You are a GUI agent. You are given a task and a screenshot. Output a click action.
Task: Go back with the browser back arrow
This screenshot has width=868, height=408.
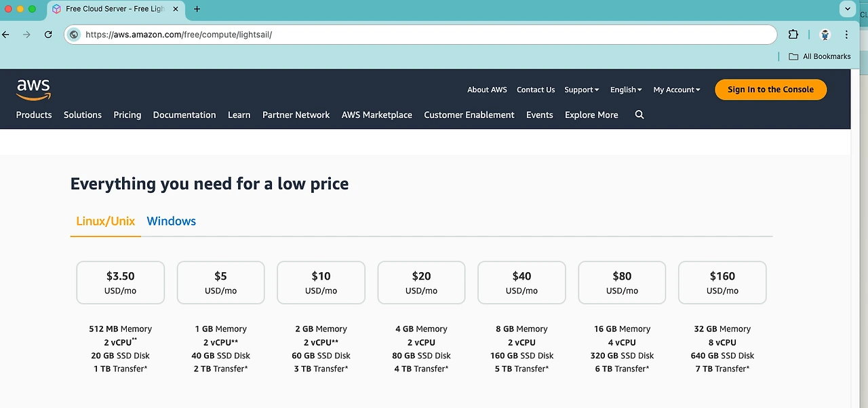tap(5, 34)
